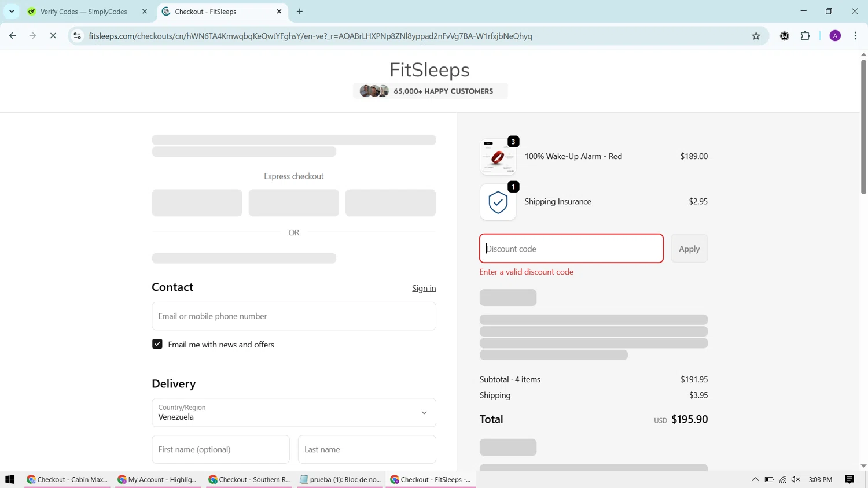868x488 pixels.
Task: Open the tab search dropdown arrow
Action: click(12, 12)
